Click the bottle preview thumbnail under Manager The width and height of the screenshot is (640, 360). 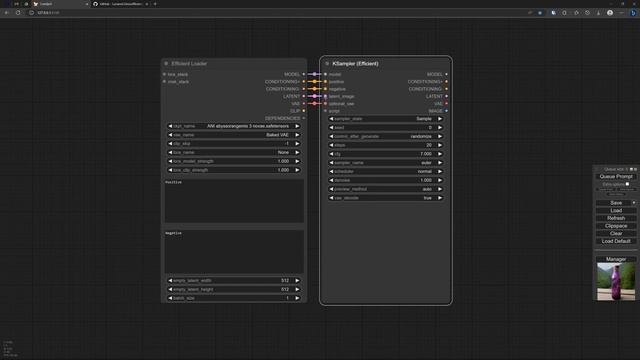[x=616, y=282]
